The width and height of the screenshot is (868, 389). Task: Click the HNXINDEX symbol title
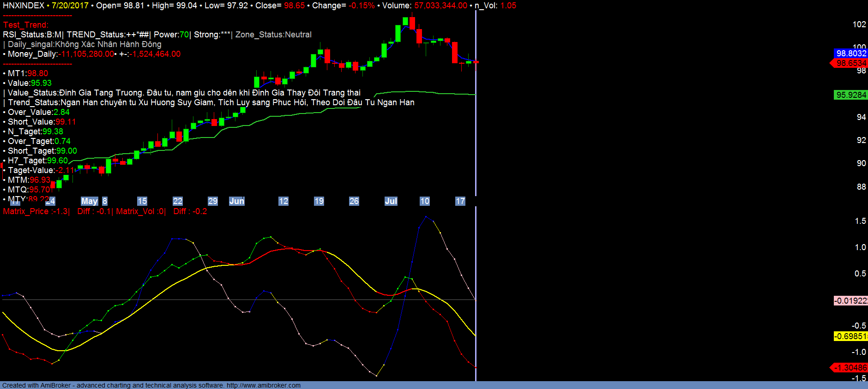pyautogui.click(x=24, y=6)
